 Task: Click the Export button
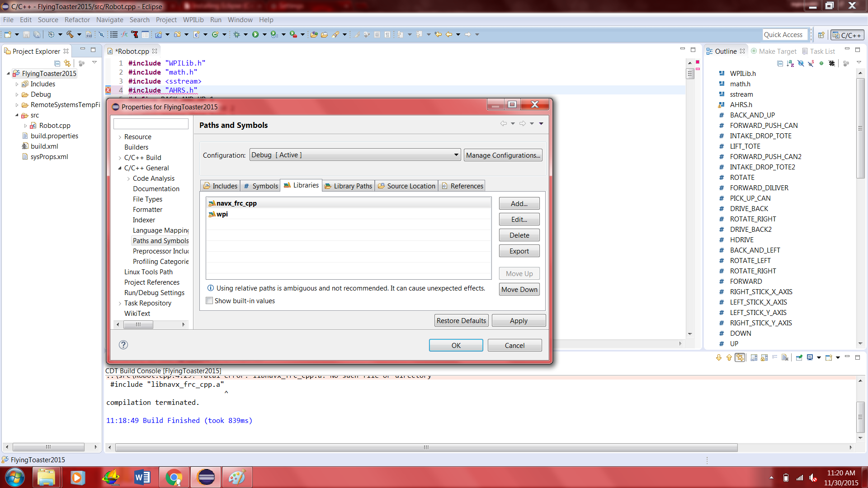coord(519,251)
